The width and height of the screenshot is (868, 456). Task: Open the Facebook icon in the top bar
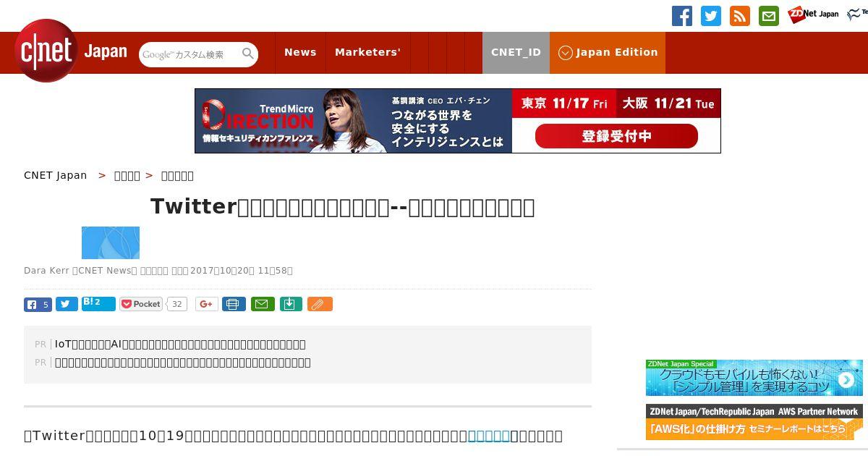682,16
